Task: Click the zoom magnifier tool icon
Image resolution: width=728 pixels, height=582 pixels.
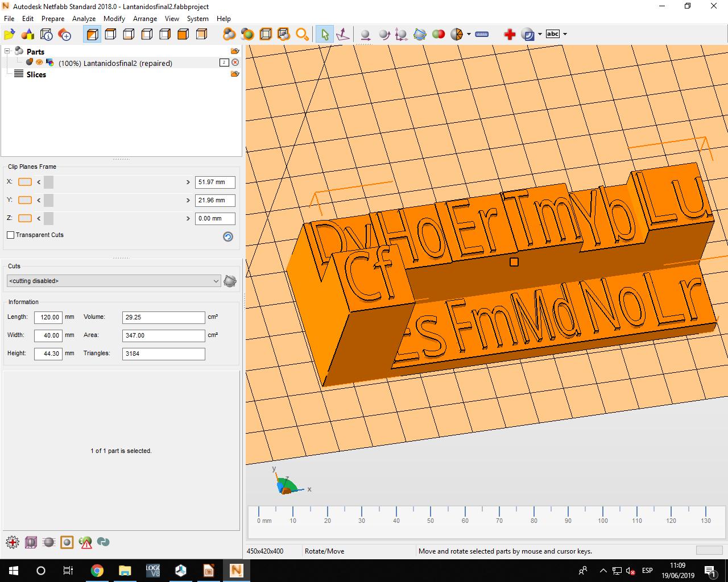Action: click(302, 35)
